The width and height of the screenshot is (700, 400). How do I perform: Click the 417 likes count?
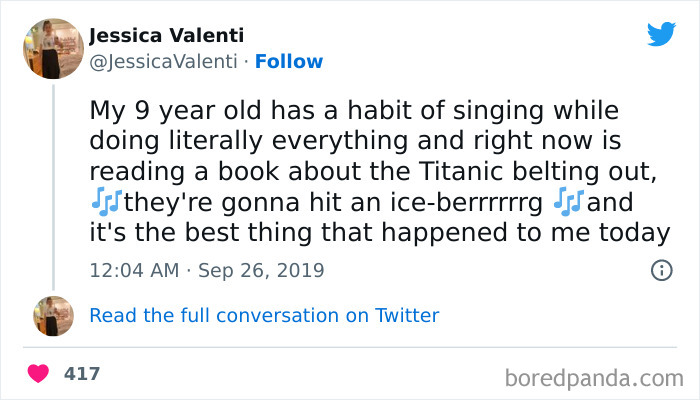coord(82,374)
